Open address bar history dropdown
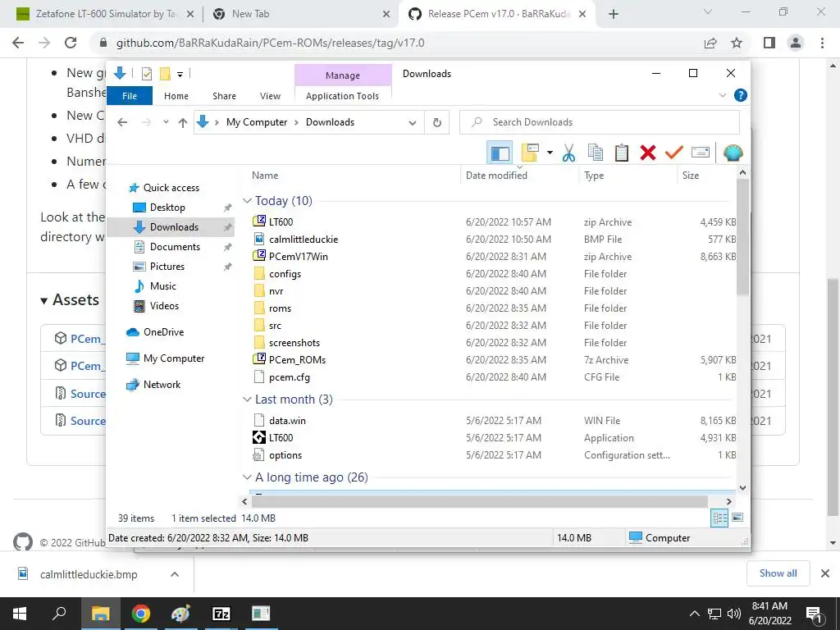This screenshot has width=840, height=630. tap(412, 123)
